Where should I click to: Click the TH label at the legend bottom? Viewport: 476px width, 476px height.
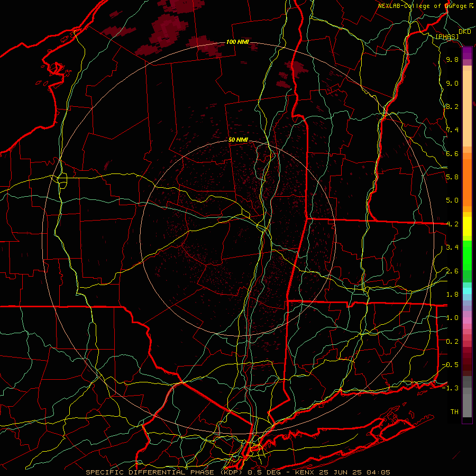454,412
